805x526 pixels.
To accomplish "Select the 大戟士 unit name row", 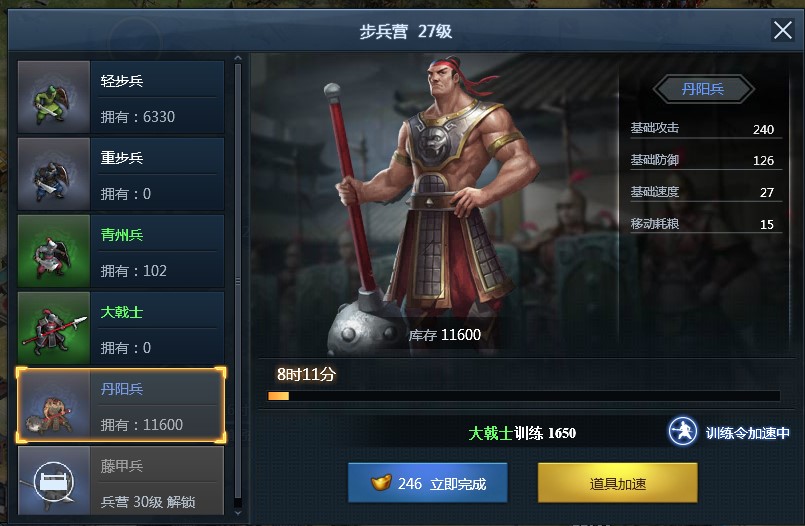I will tap(157, 311).
